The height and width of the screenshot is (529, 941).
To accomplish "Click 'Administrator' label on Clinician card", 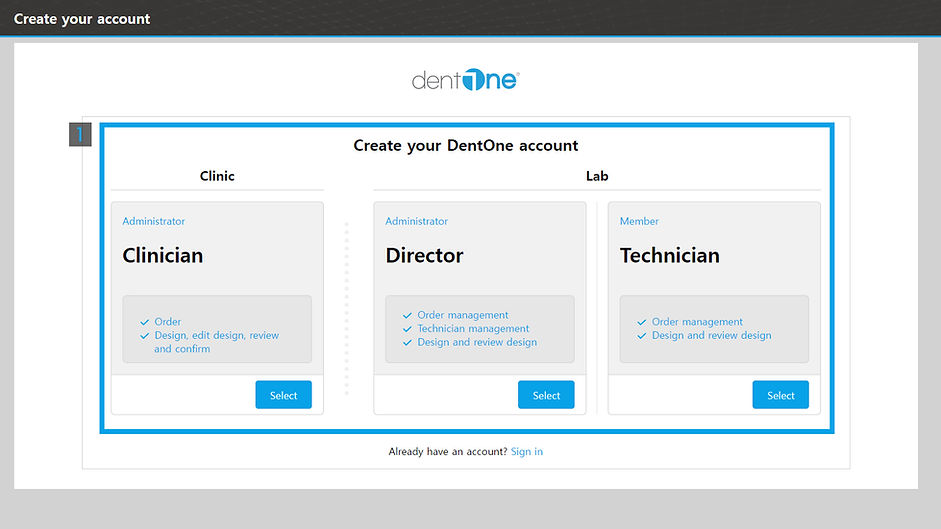I will [154, 221].
